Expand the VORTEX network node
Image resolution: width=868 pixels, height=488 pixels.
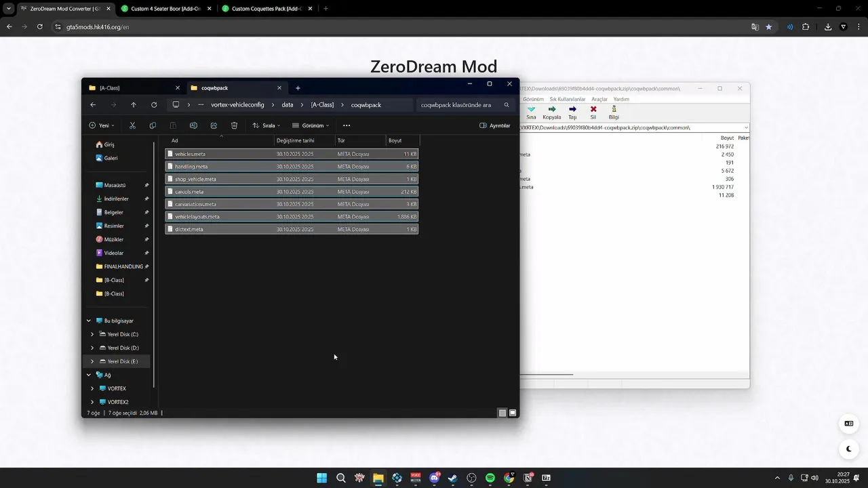coord(92,388)
